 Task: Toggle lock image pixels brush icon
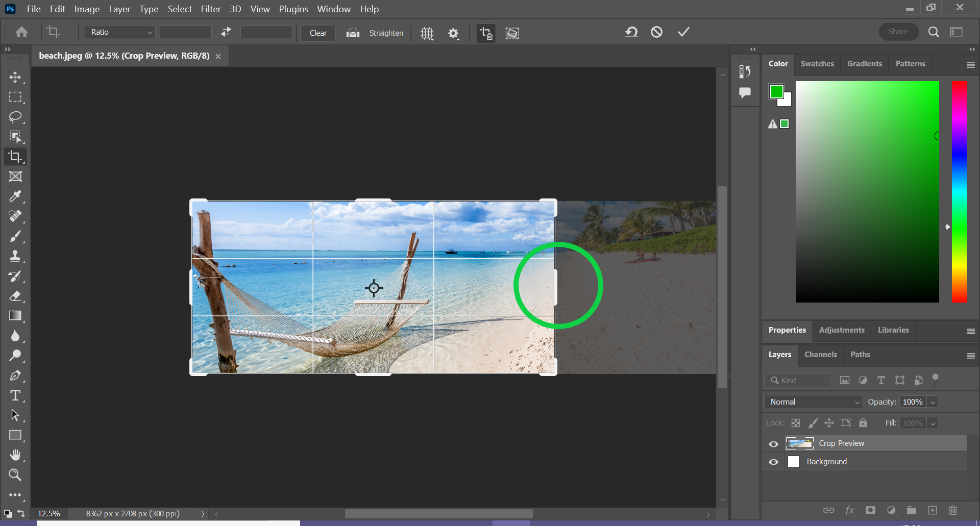click(813, 423)
